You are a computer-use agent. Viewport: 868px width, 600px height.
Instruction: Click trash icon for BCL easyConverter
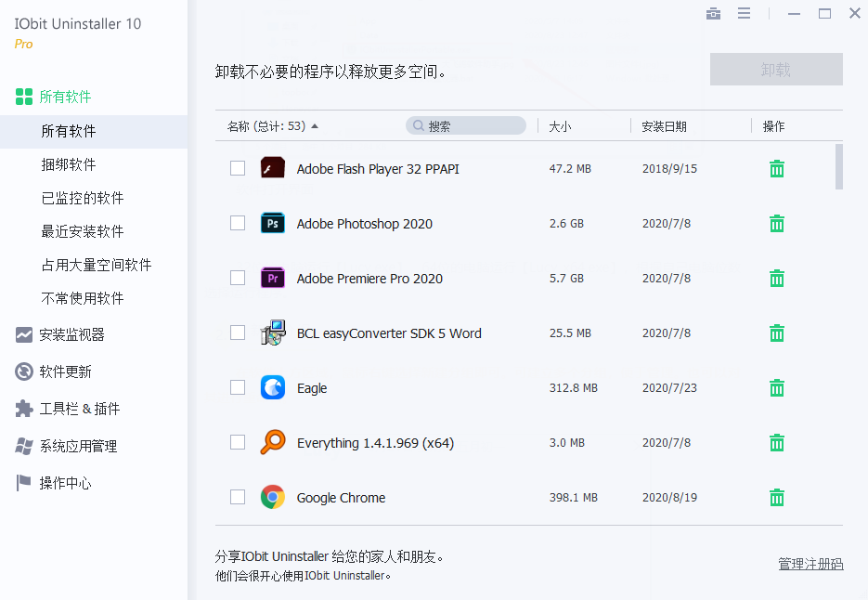click(777, 333)
